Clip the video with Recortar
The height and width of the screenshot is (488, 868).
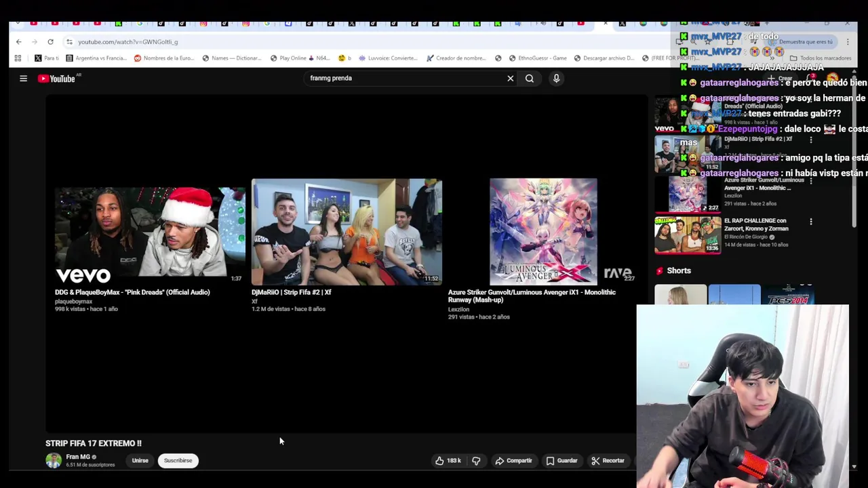tap(608, 461)
